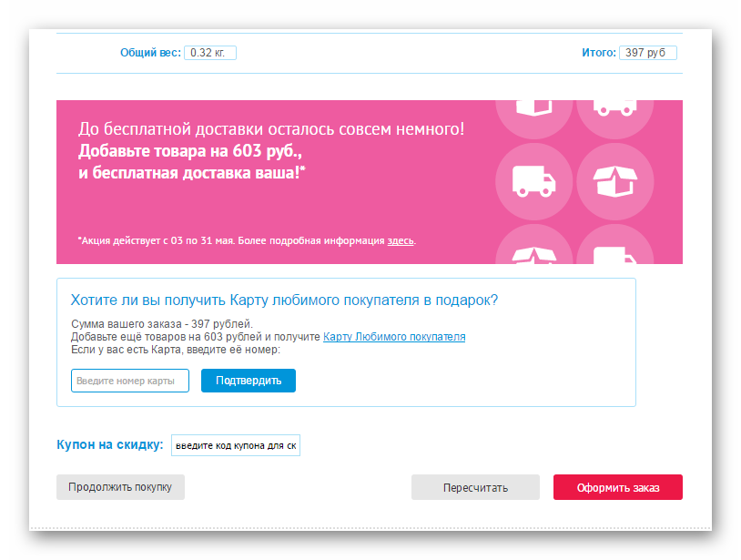
Task: Click the open box icon in the banner's middle row
Action: point(616,180)
